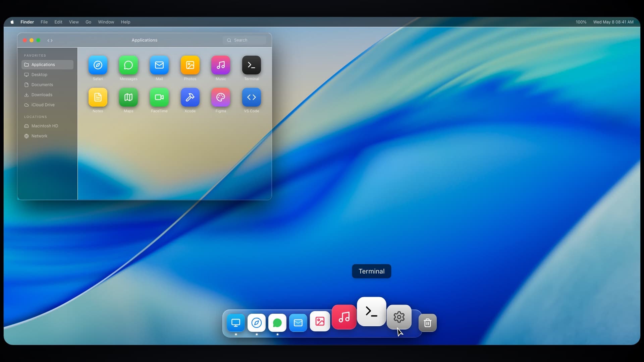Viewport: 644px width, 362px height.
Task: Minimize the Applications window with yellow button
Action: click(32, 40)
